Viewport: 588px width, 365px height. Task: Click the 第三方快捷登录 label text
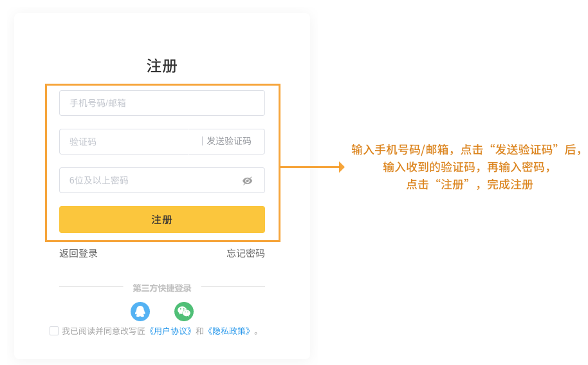[162, 288]
